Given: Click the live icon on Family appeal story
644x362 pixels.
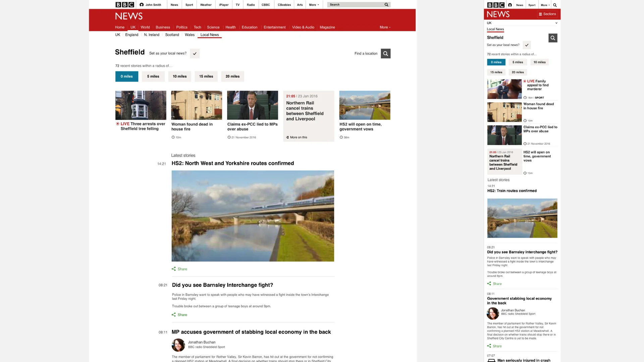Looking at the screenshot, I should pyautogui.click(x=525, y=81).
